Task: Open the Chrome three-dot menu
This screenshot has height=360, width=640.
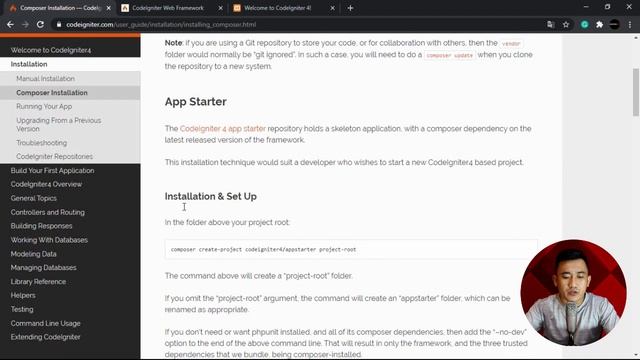Action: pyautogui.click(x=630, y=24)
